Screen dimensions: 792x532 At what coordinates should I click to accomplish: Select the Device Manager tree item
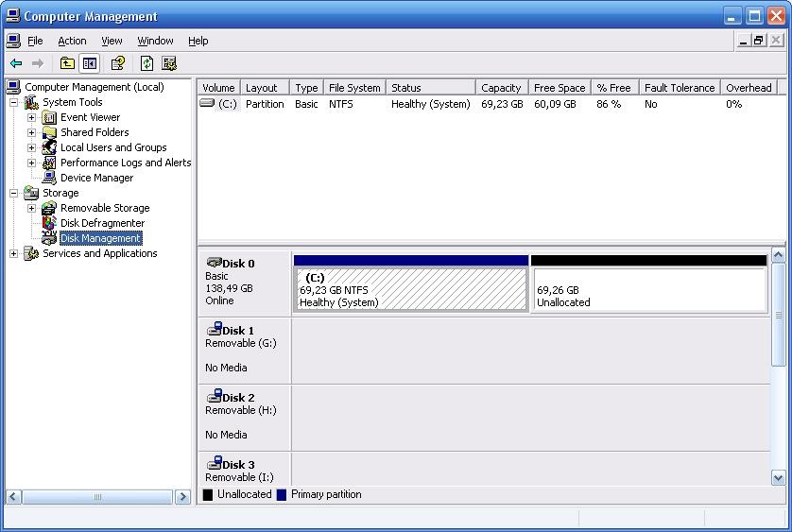[96, 178]
